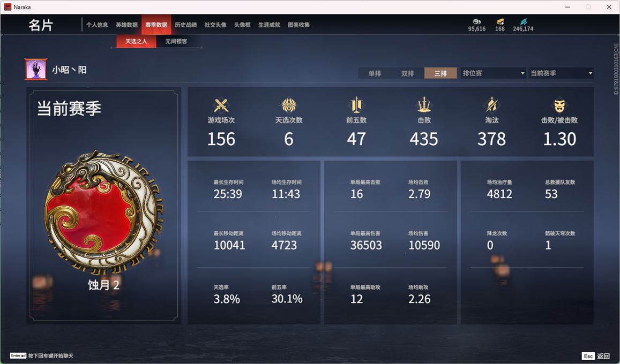Click the mask 击败/被击败 ratio icon

coord(559,105)
